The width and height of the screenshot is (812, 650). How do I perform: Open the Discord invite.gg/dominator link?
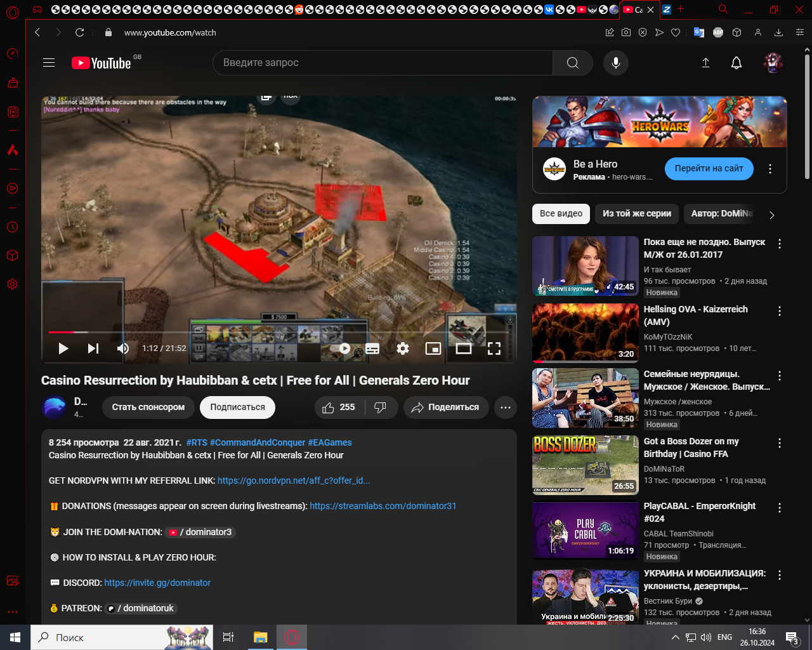click(157, 583)
